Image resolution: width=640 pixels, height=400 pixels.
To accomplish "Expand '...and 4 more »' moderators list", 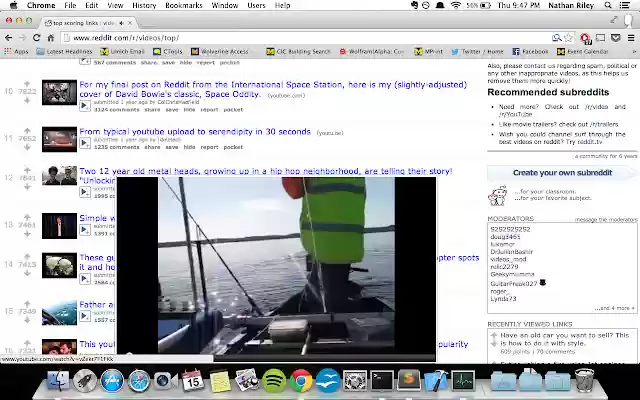I will 614,308.
